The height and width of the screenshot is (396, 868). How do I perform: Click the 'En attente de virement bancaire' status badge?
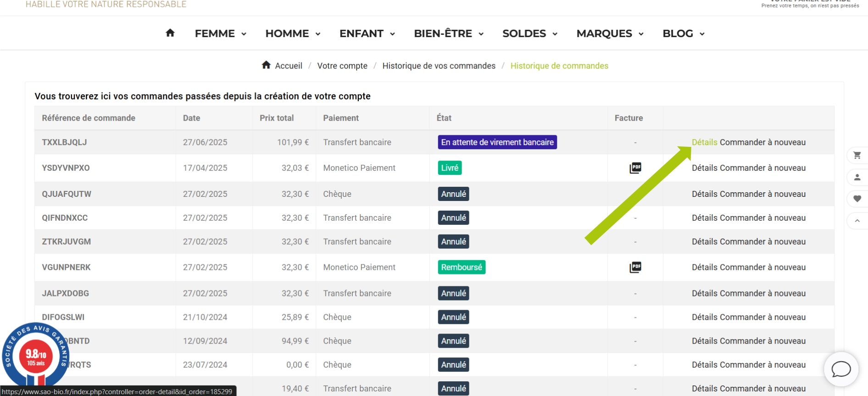point(497,142)
